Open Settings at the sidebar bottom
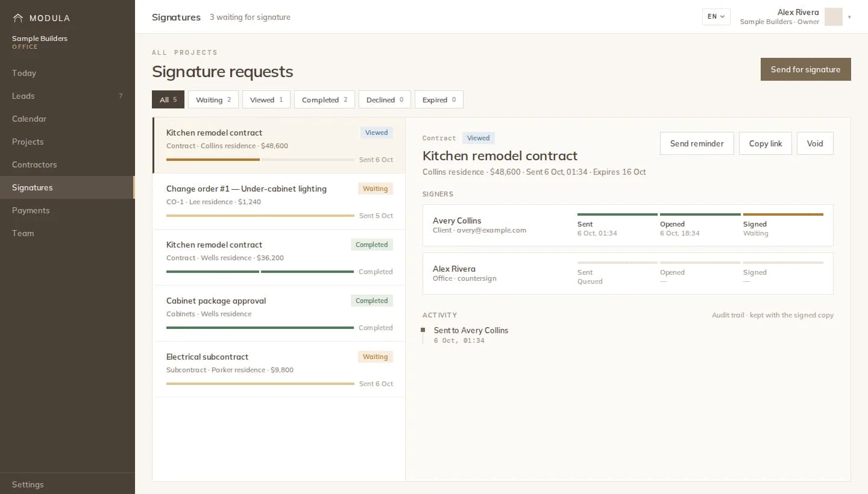The image size is (868, 494). click(67, 484)
